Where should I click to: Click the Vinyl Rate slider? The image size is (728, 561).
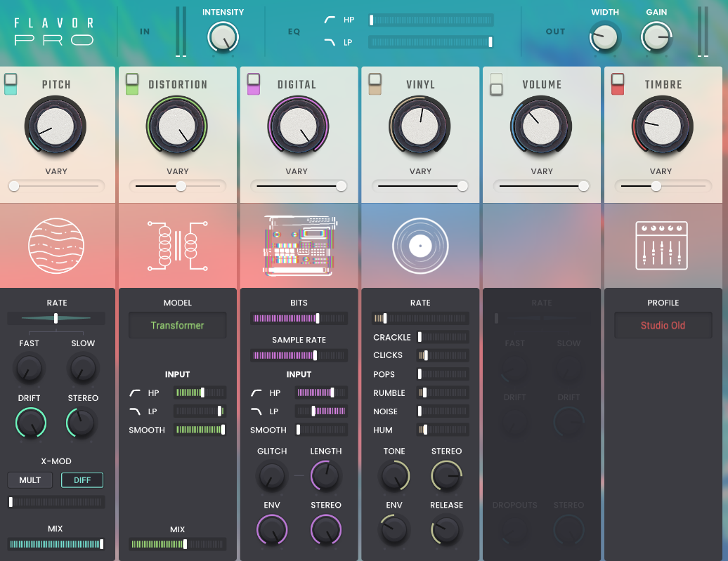click(x=421, y=318)
